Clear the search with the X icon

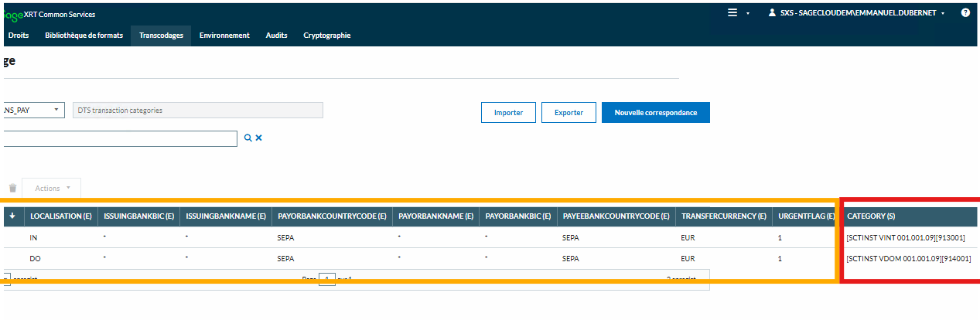click(x=259, y=138)
